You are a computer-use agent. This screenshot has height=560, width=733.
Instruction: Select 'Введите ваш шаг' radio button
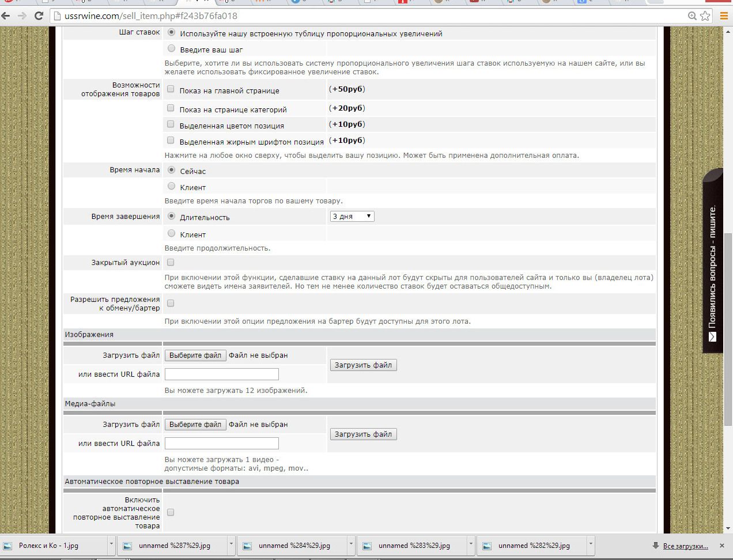pos(171,49)
